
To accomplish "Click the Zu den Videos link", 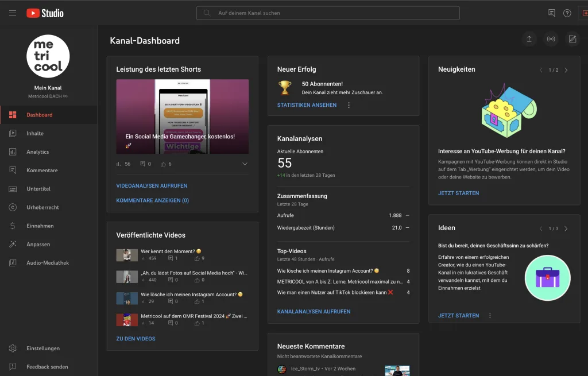I will point(136,339).
